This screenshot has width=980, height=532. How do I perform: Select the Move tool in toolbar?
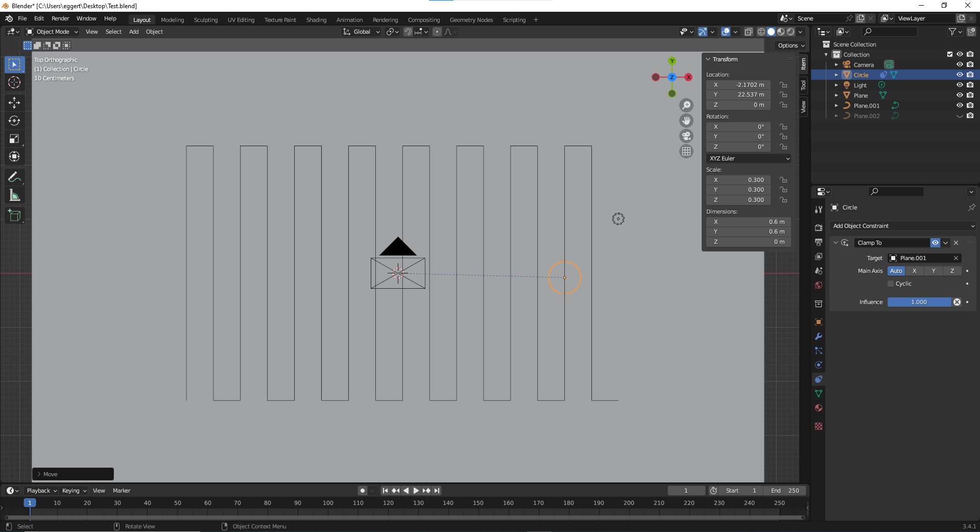pyautogui.click(x=14, y=103)
